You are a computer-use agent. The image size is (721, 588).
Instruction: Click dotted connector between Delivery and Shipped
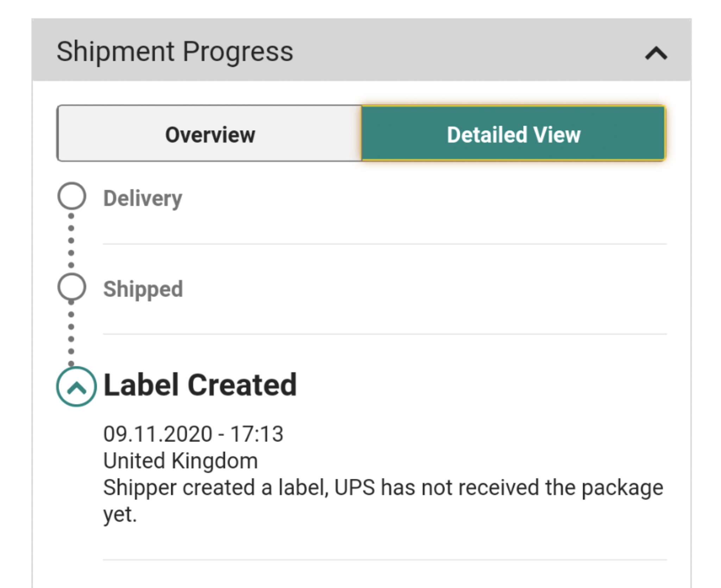(x=71, y=241)
